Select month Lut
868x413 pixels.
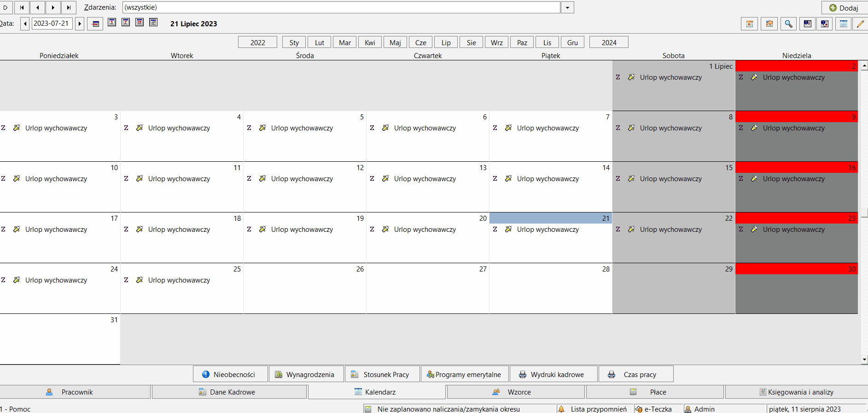pos(320,42)
